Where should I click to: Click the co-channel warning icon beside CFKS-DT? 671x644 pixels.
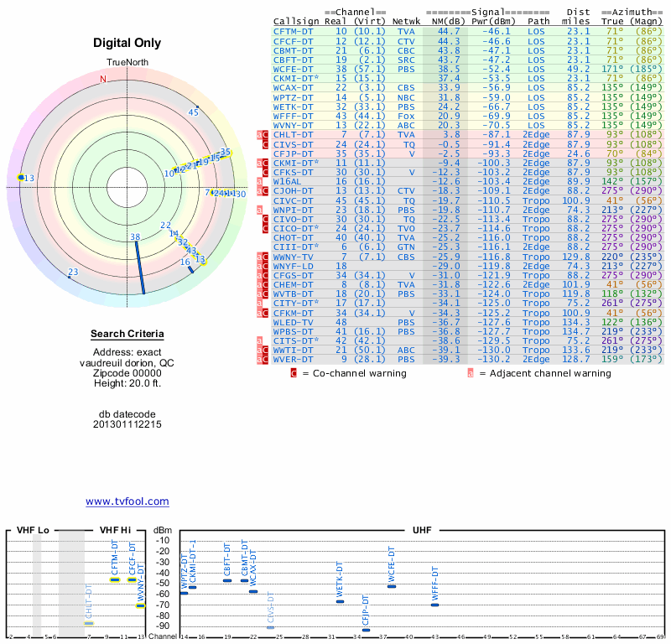pos(266,172)
